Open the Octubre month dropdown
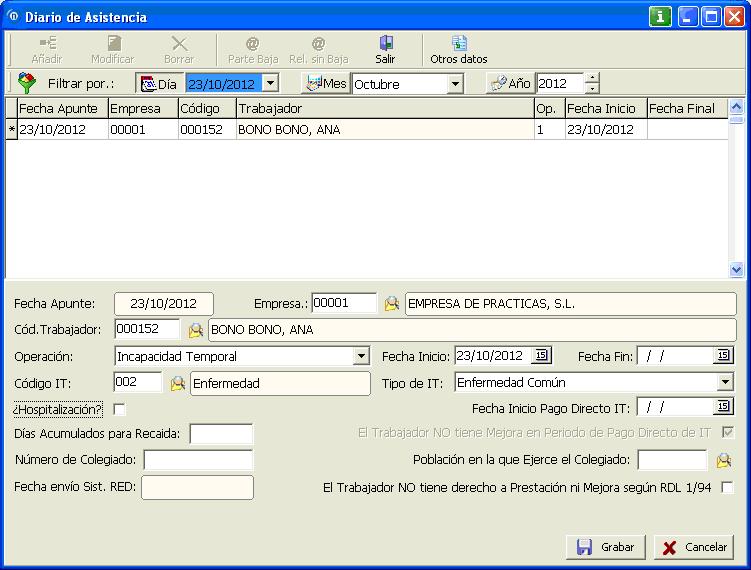Viewport: 751px width, 570px height. tap(455, 84)
